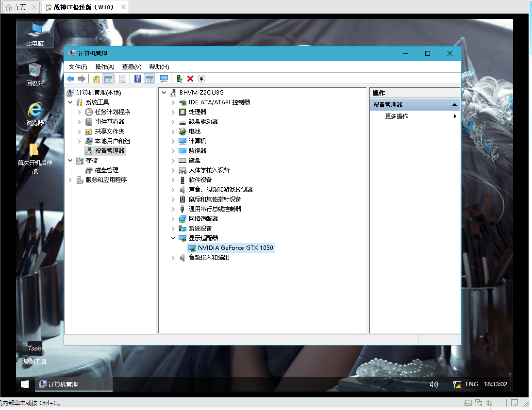Viewport: 532px width, 410px height.
Task: Expand the 处理器 device category
Action: (173, 112)
